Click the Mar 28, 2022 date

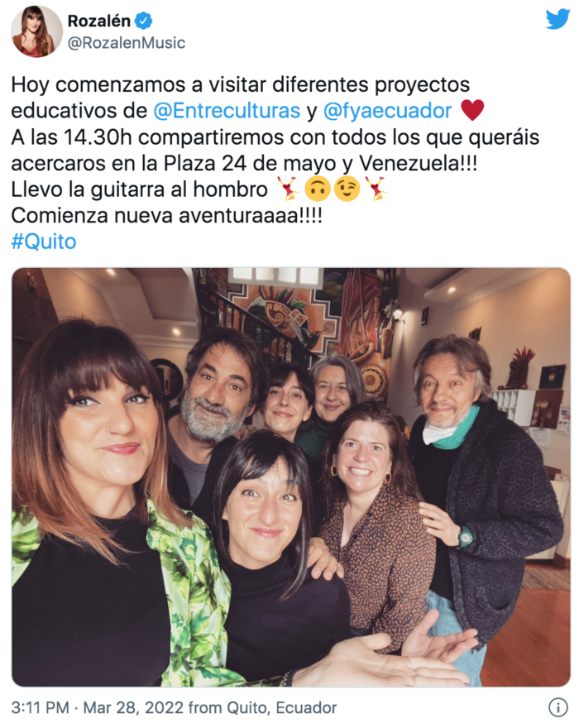tap(133, 707)
